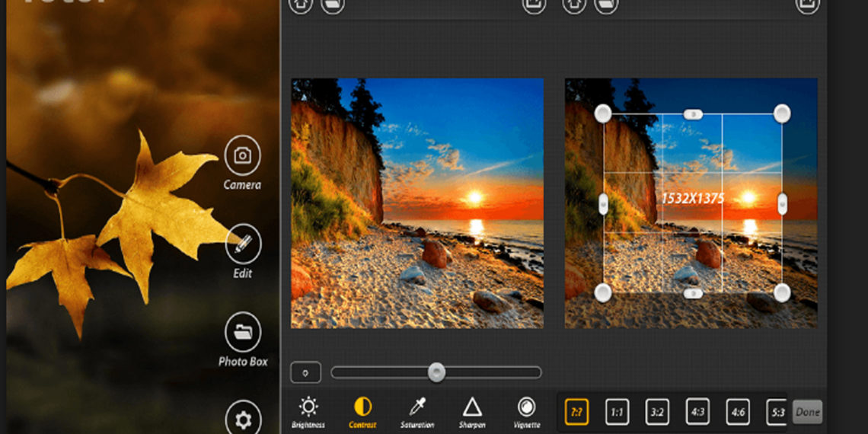This screenshot has width=868, height=434.
Task: Open the Edit option with the pencil icon
Action: tap(243, 244)
